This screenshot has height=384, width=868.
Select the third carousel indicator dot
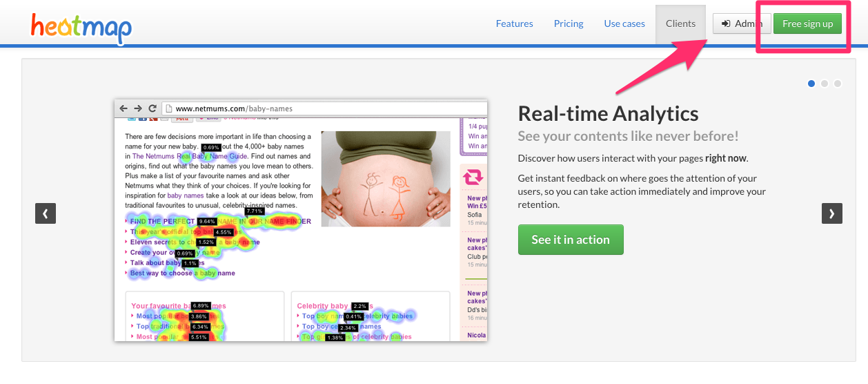(838, 84)
